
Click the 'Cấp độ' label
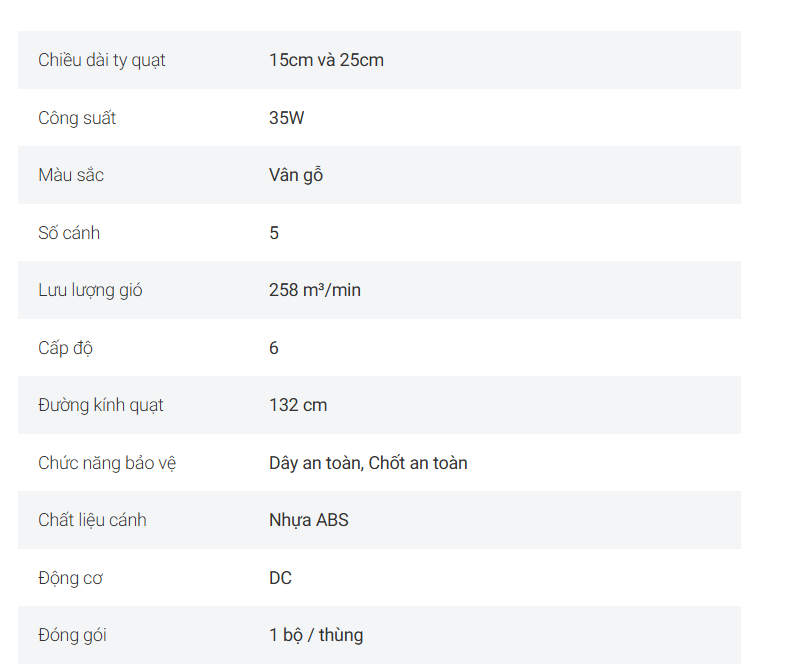[65, 348]
